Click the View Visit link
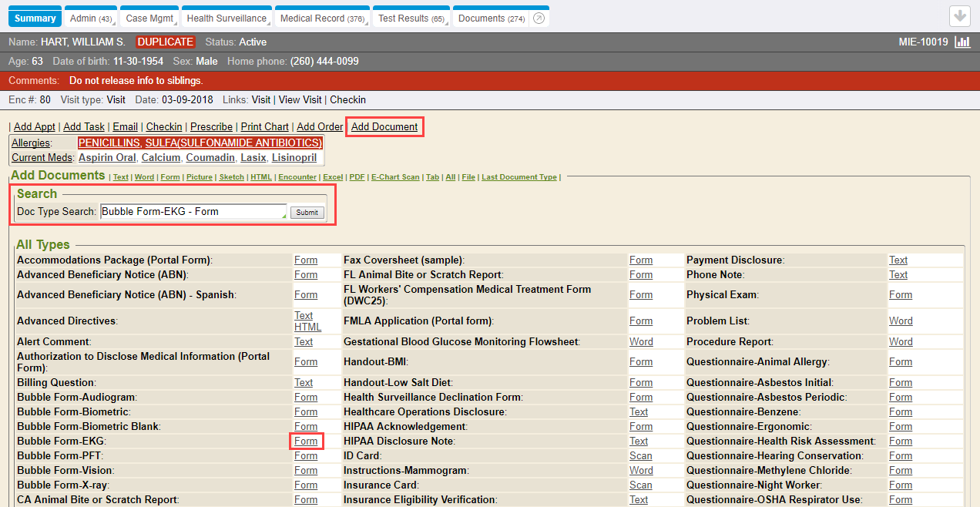The width and height of the screenshot is (980, 507). (x=300, y=100)
